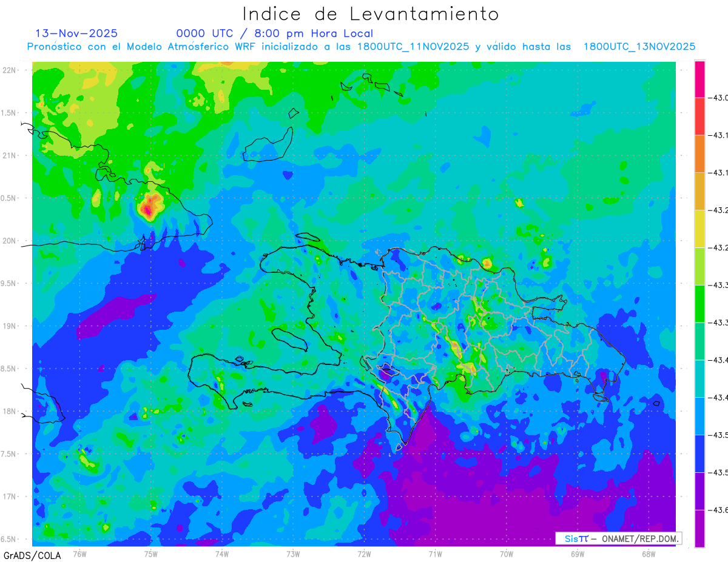Click the title Indice de Levantamiento
Screen dimensions: 728x562
[371, 13]
